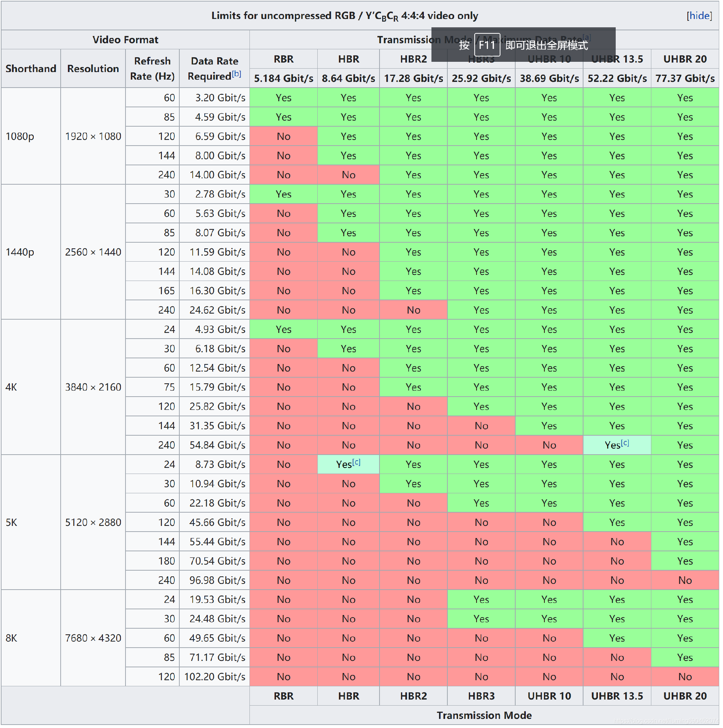The image size is (723, 728).
Task: Click the 6.59 Gbit/s cell
Action: pos(214,136)
